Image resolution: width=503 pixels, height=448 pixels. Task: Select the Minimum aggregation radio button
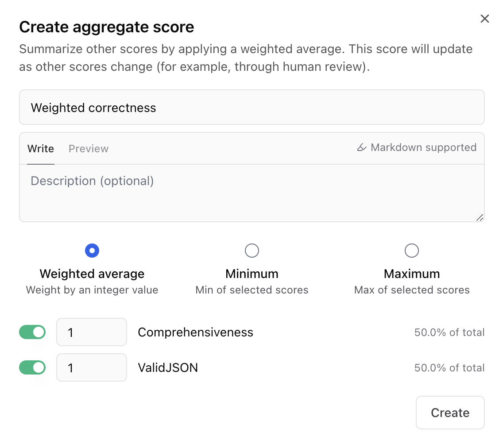[x=251, y=251]
